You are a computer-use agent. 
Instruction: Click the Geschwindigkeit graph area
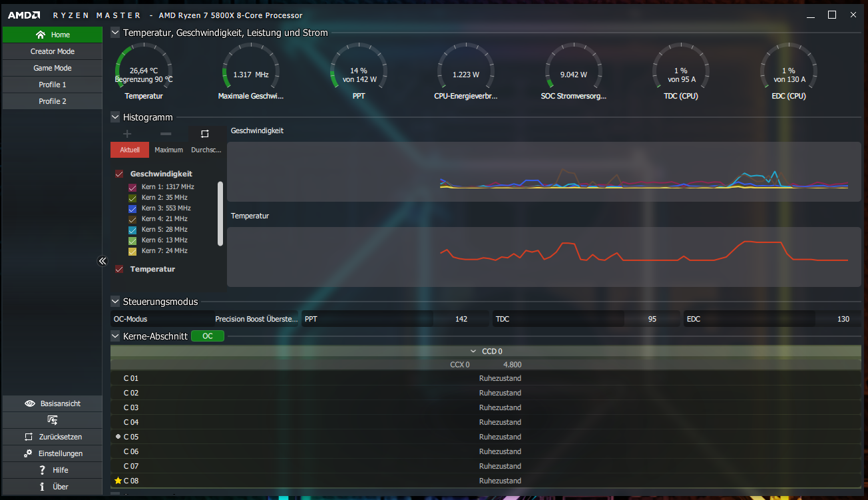(544, 171)
